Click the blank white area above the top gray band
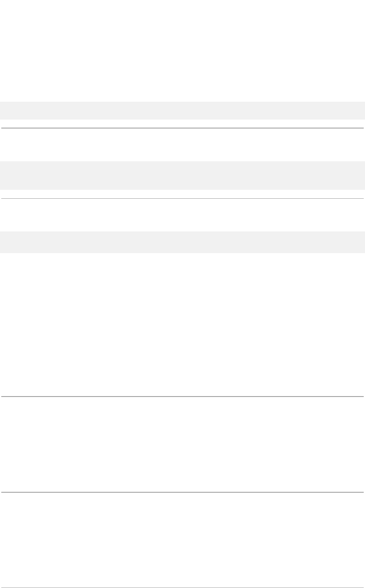365x588 pixels. point(182,51)
